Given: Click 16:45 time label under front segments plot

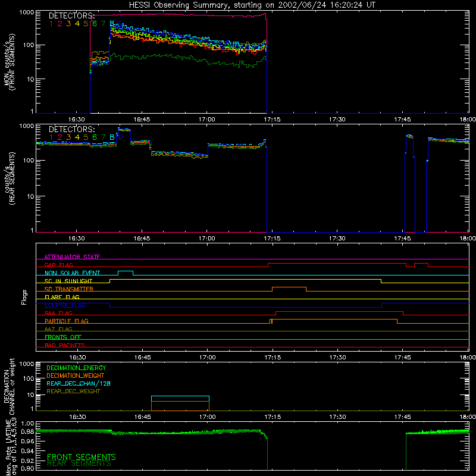Looking at the screenshot, I should [142, 120].
